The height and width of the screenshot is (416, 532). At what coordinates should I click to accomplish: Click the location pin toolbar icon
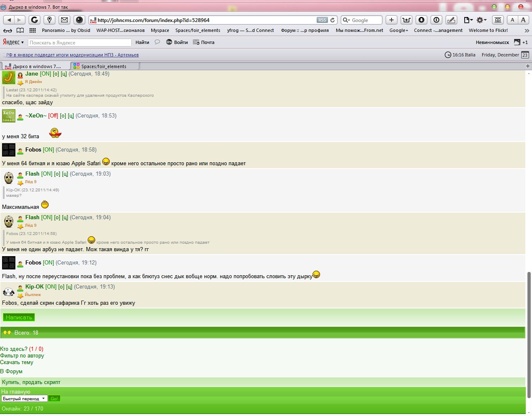click(x=49, y=20)
